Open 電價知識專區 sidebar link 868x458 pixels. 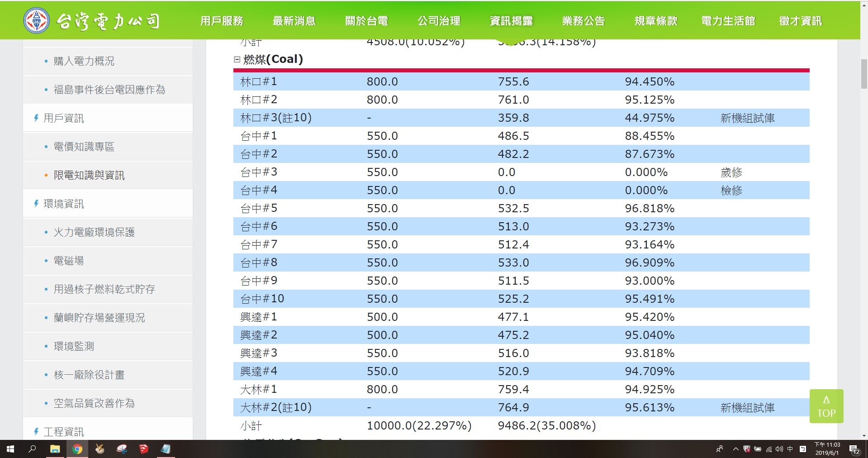(x=84, y=147)
